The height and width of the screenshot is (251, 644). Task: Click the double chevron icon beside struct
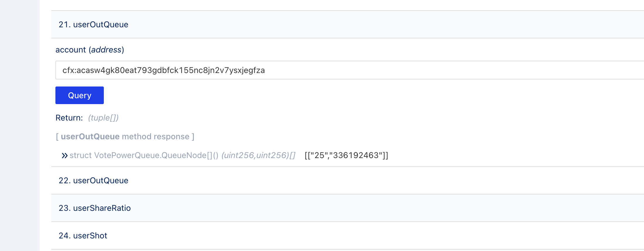click(65, 155)
